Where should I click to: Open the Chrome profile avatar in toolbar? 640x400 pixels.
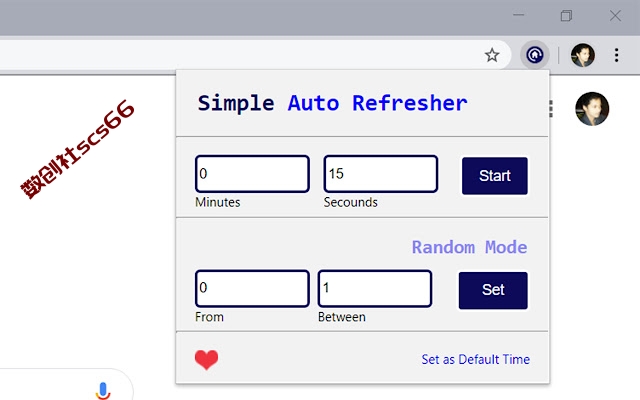[x=582, y=55]
